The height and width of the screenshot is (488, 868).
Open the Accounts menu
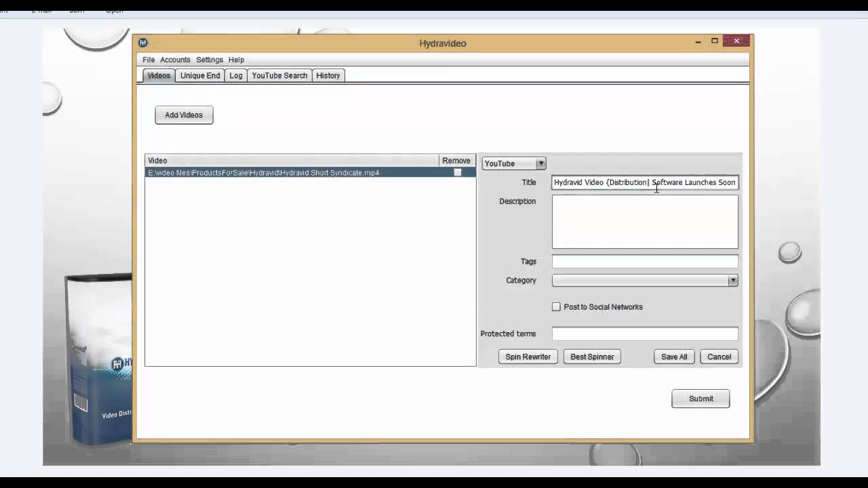(175, 60)
